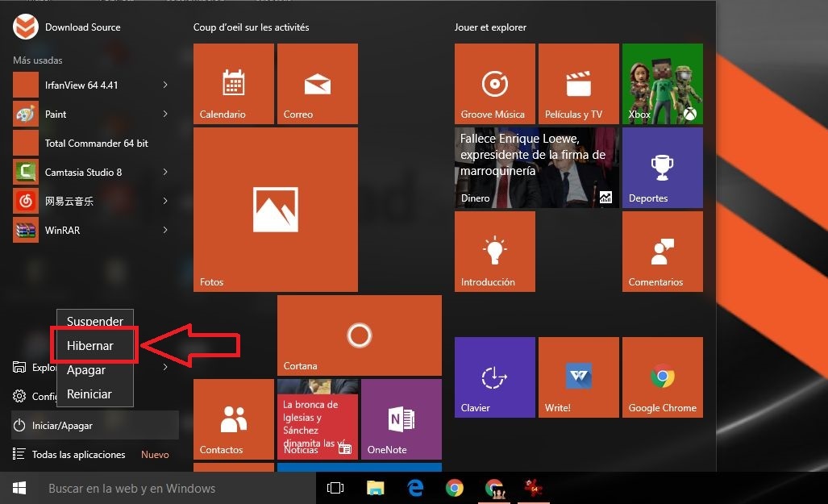Open the Groove Música tile
The image size is (828, 504).
495,84
